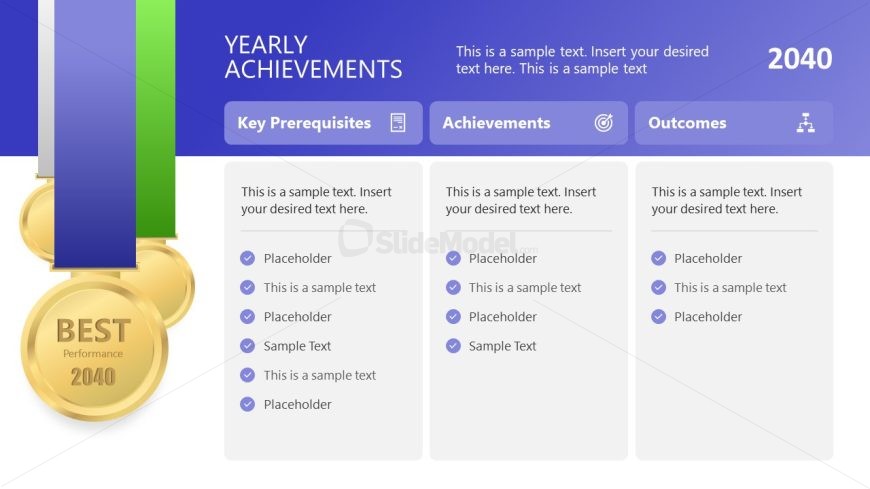Select the Achievements header tab
Image resolution: width=870 pixels, height=489 pixels.
pos(497,123)
